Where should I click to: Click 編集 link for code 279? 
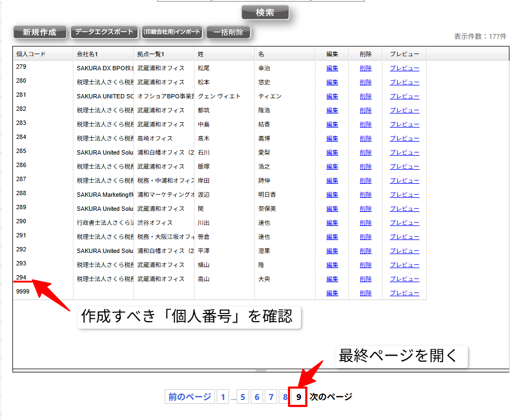tap(332, 68)
